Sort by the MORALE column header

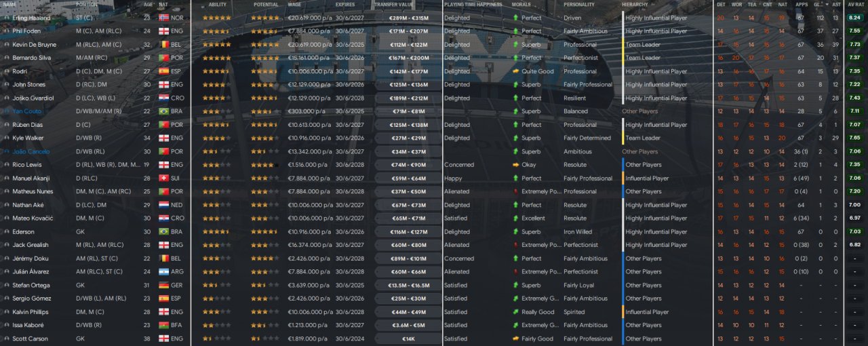[521, 5]
